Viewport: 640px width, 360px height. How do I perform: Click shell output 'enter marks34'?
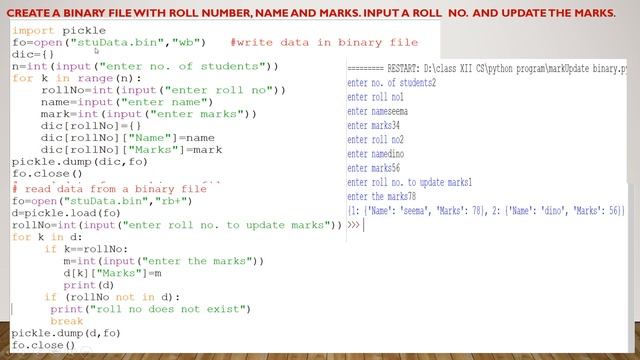(x=373, y=125)
